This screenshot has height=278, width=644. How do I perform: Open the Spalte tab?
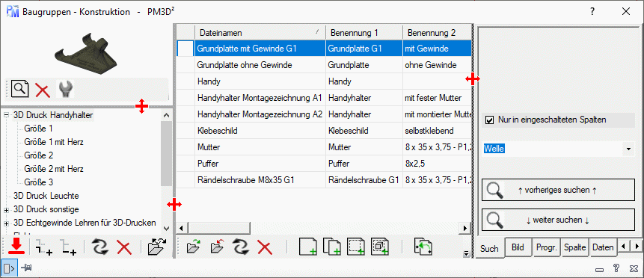pos(575,247)
